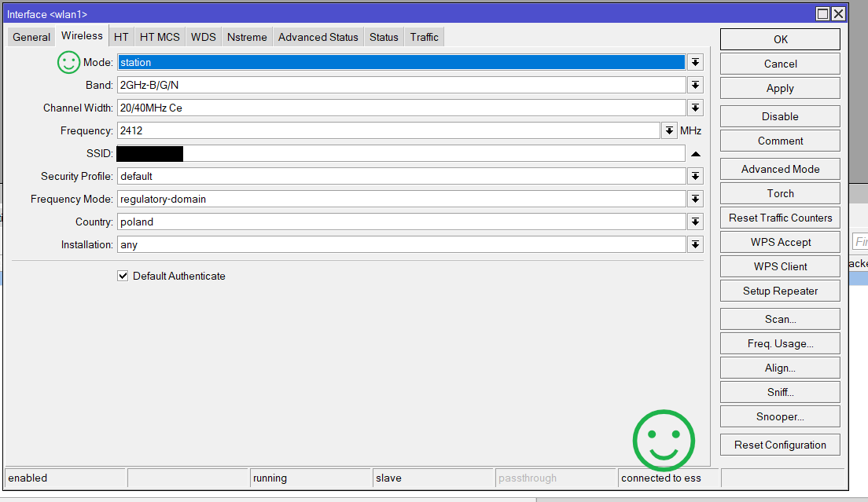The height and width of the screenshot is (502, 868).
Task: Expand the Installation dropdown arrow
Action: pyautogui.click(x=695, y=244)
